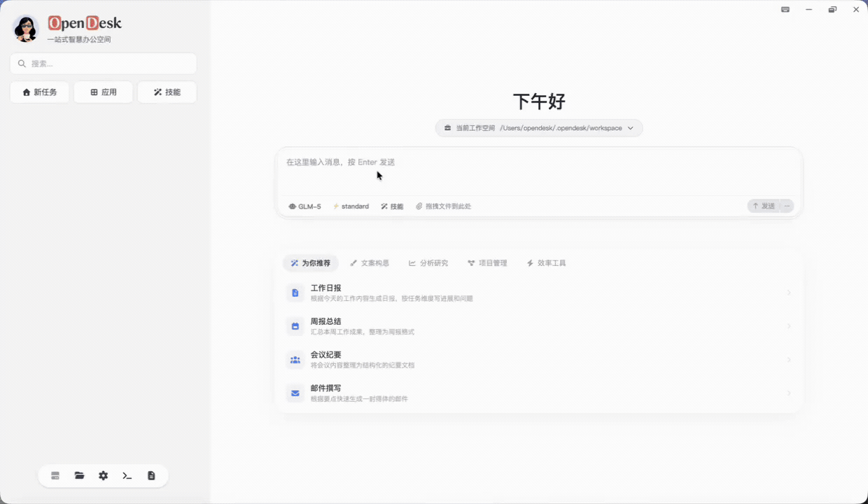The height and width of the screenshot is (504, 868).
Task: Switch to the 效率工具 tab
Action: [546, 263]
